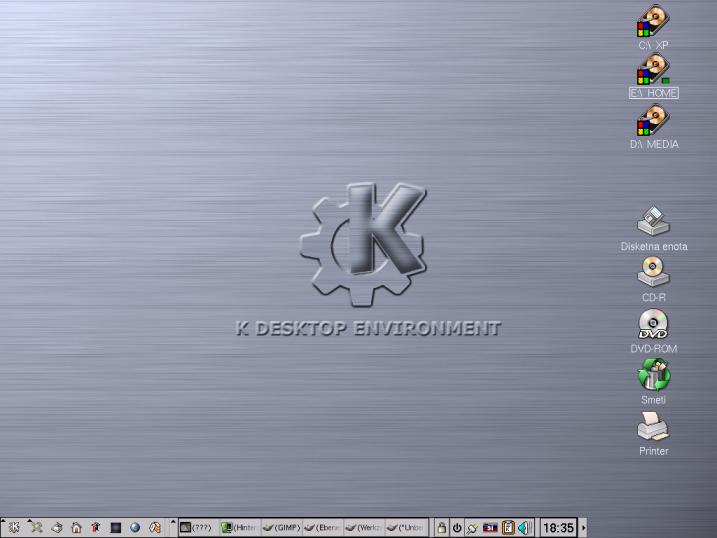Click the green X launcher in the panel

coord(36,527)
